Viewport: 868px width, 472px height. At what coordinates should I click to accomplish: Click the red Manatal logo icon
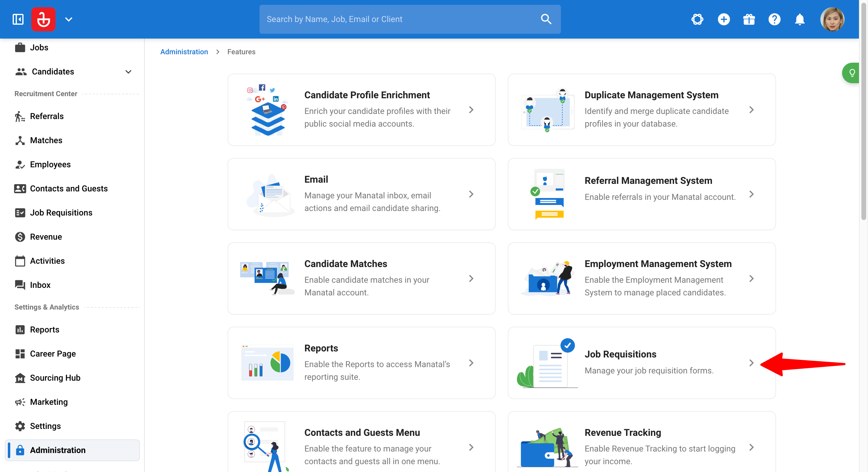click(x=43, y=19)
